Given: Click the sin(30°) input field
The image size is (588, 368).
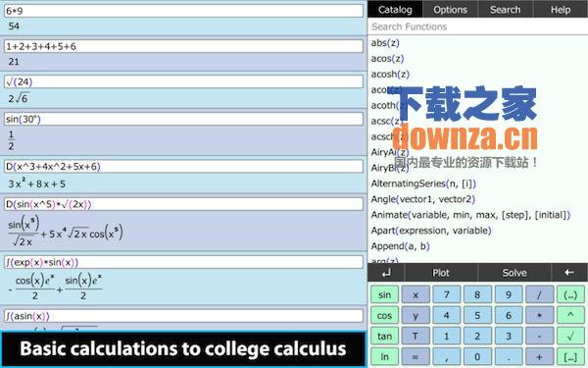Looking at the screenshot, I should [x=183, y=119].
